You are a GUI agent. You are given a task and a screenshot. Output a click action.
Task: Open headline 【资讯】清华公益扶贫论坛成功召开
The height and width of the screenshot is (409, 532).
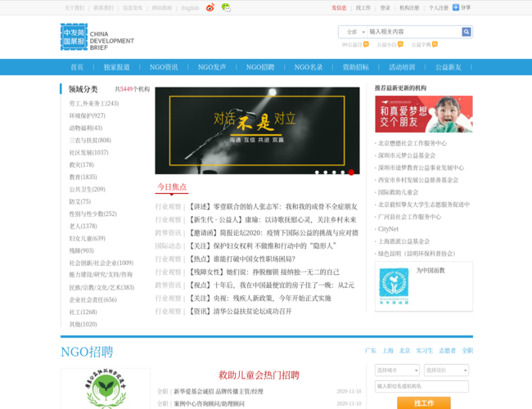point(241,312)
